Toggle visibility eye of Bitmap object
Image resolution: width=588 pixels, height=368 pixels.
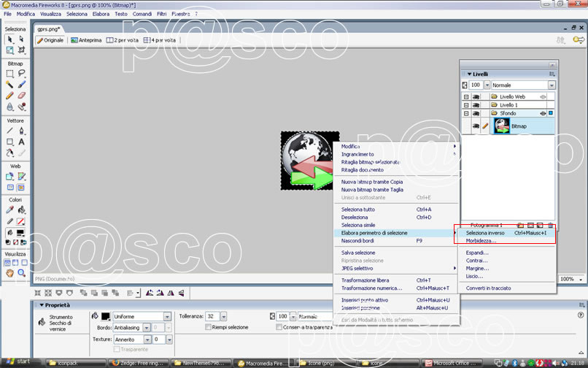tap(476, 126)
